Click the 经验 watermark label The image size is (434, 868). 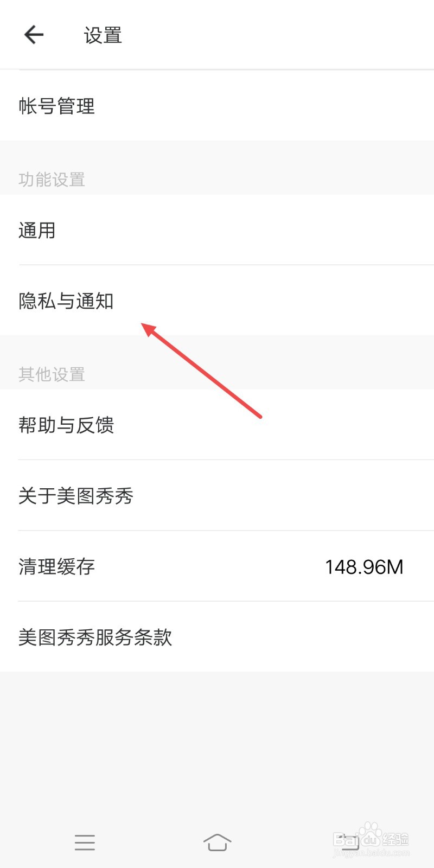396,839
